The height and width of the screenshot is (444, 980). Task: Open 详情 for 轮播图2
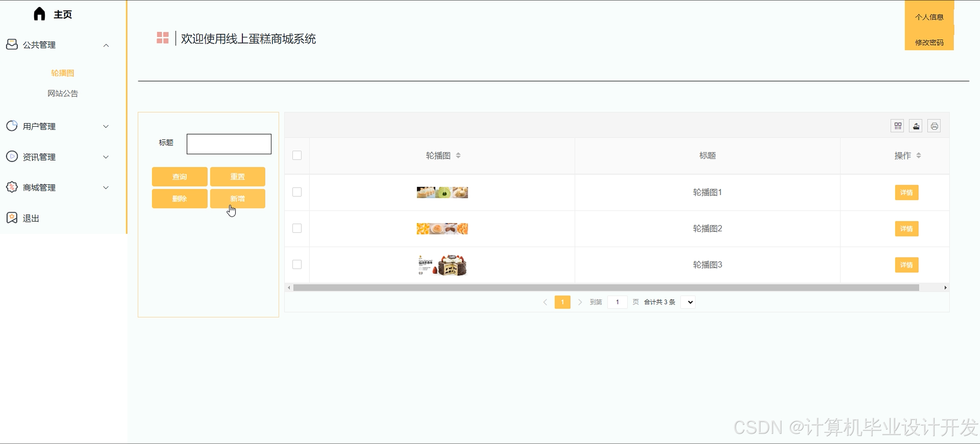point(906,228)
